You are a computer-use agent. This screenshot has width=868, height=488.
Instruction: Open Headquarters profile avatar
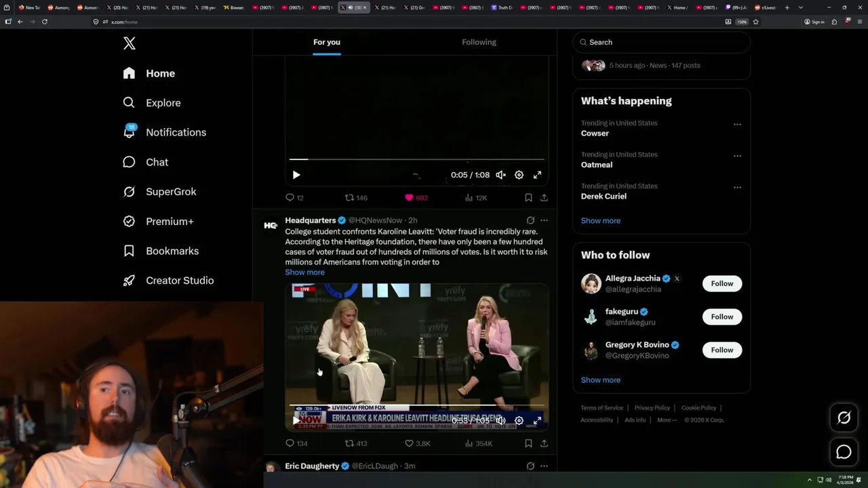tap(271, 226)
